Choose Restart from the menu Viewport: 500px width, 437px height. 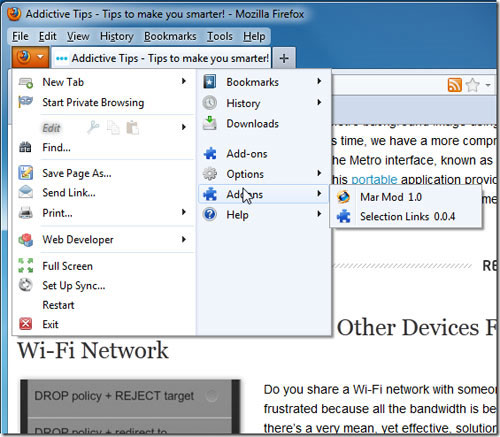coord(58,305)
